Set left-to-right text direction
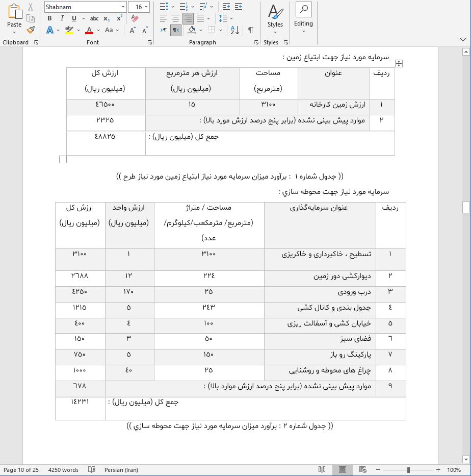The width and height of the screenshot is (471, 476). [x=164, y=30]
